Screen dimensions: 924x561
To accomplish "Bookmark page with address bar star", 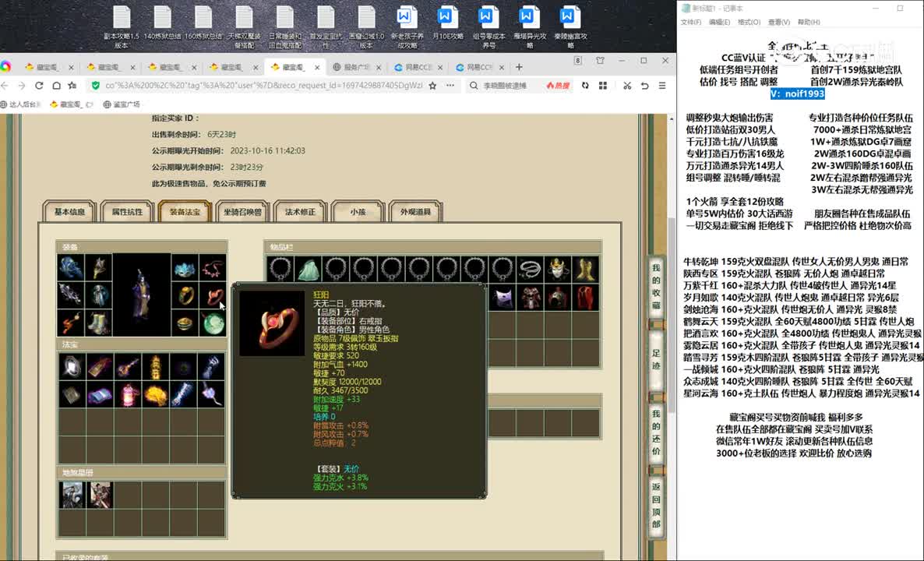I will tap(432, 86).
